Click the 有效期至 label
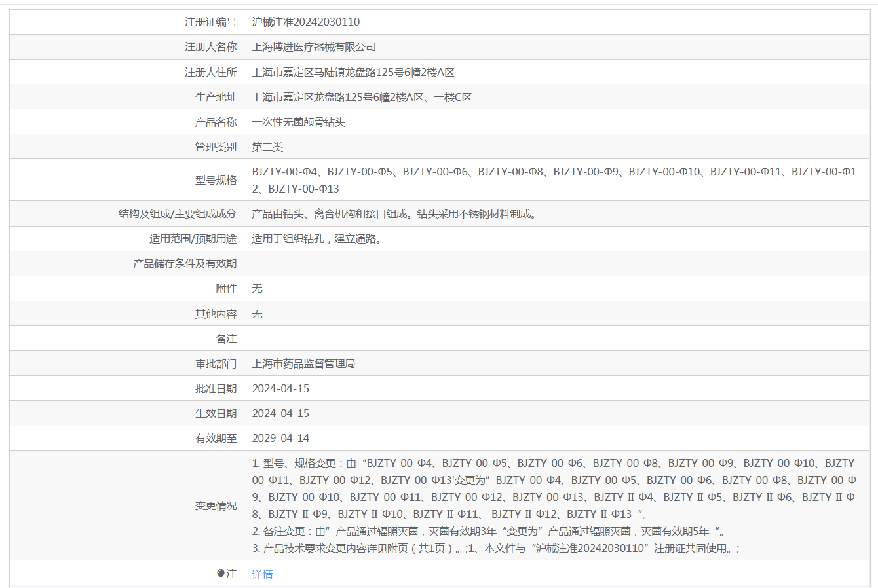The height and width of the screenshot is (588, 878). 216,438
